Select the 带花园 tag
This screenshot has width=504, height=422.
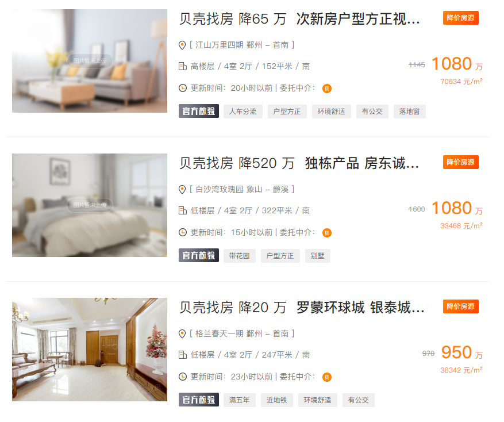240,256
